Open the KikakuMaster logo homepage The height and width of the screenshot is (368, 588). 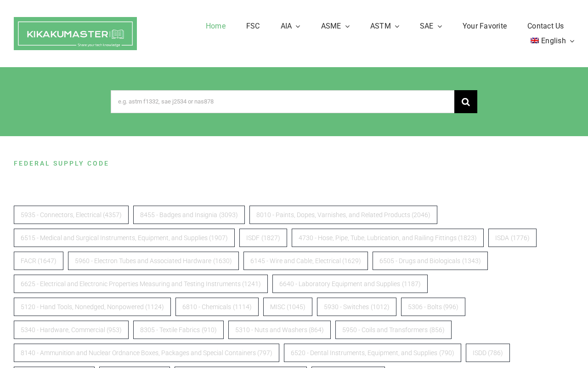pos(75,34)
